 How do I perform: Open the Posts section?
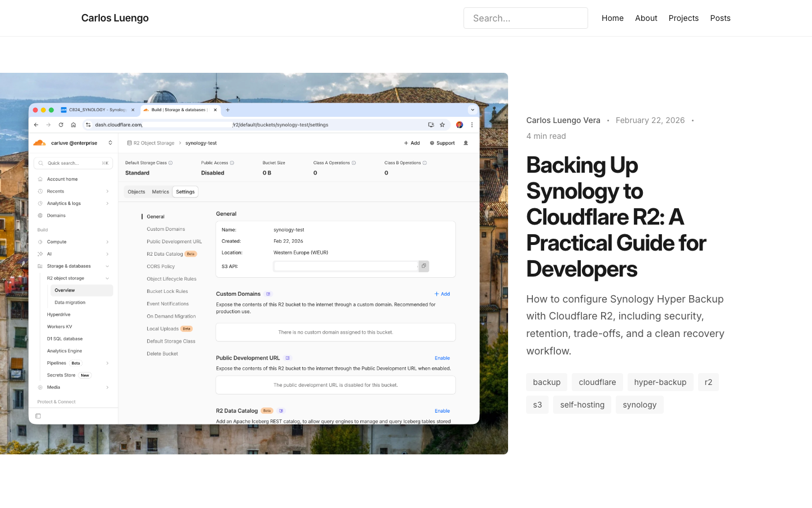[x=720, y=18]
